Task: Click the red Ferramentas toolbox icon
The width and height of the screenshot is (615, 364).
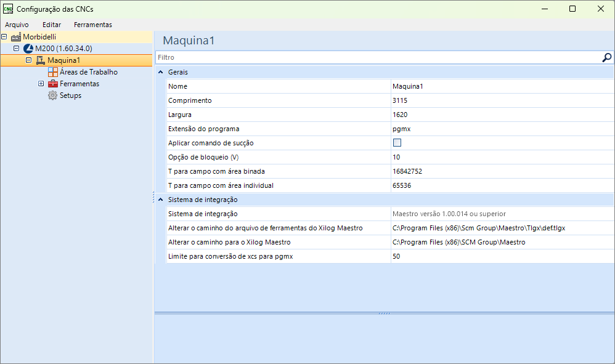Action: point(52,84)
